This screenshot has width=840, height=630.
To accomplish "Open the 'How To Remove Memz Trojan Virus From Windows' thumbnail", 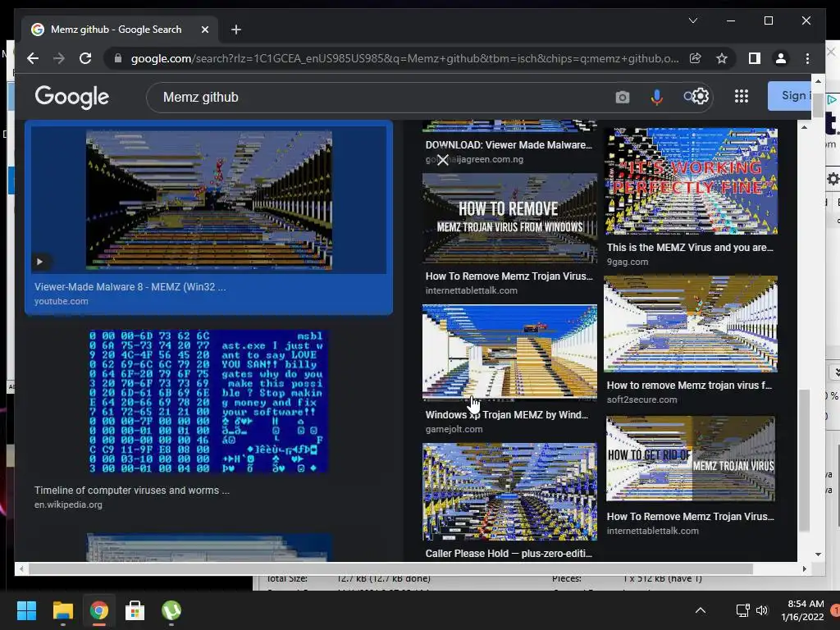I will (509, 218).
